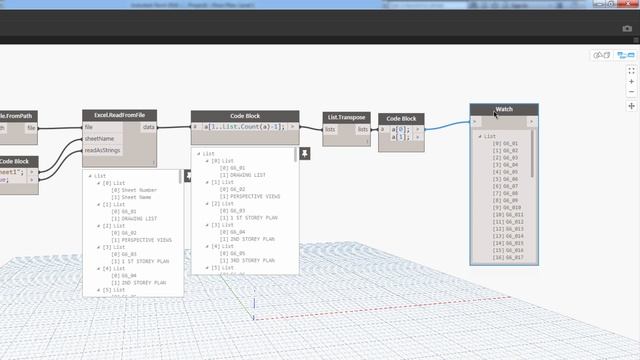Click the data output port on Excel.ReadFromFile
This screenshot has height=360, width=640.
(x=148, y=127)
